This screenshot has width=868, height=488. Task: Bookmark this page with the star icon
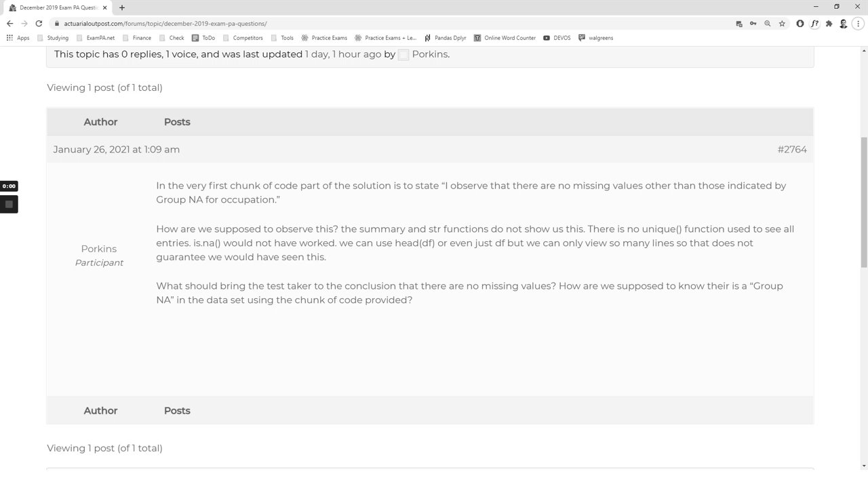(x=782, y=23)
